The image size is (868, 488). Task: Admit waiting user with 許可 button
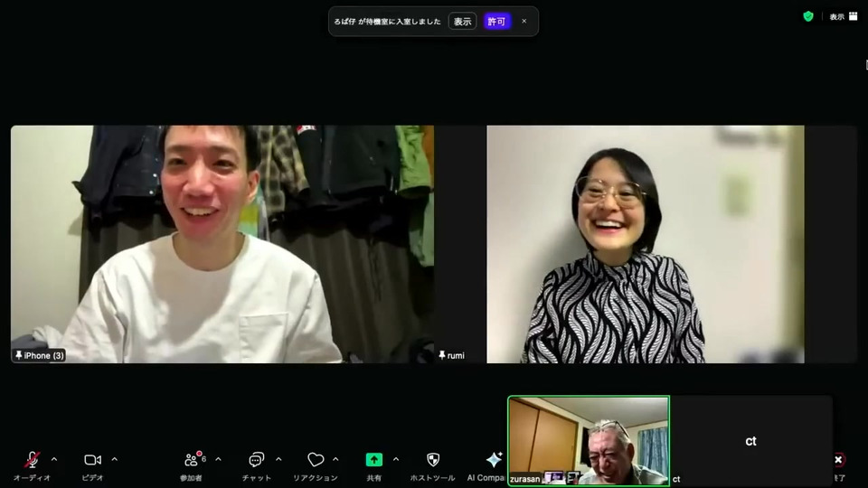pos(496,22)
